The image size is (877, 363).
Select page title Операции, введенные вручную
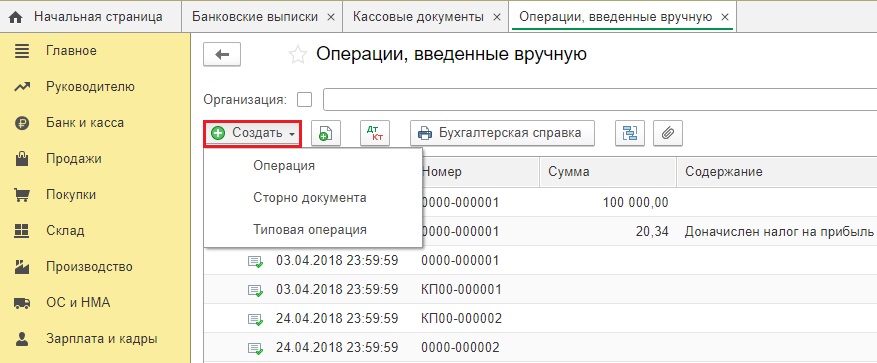pos(451,55)
